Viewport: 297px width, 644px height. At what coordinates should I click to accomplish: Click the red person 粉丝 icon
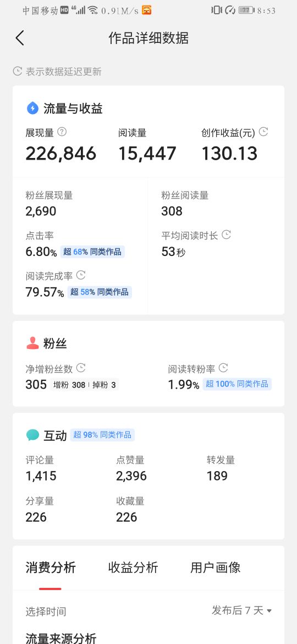(x=32, y=343)
